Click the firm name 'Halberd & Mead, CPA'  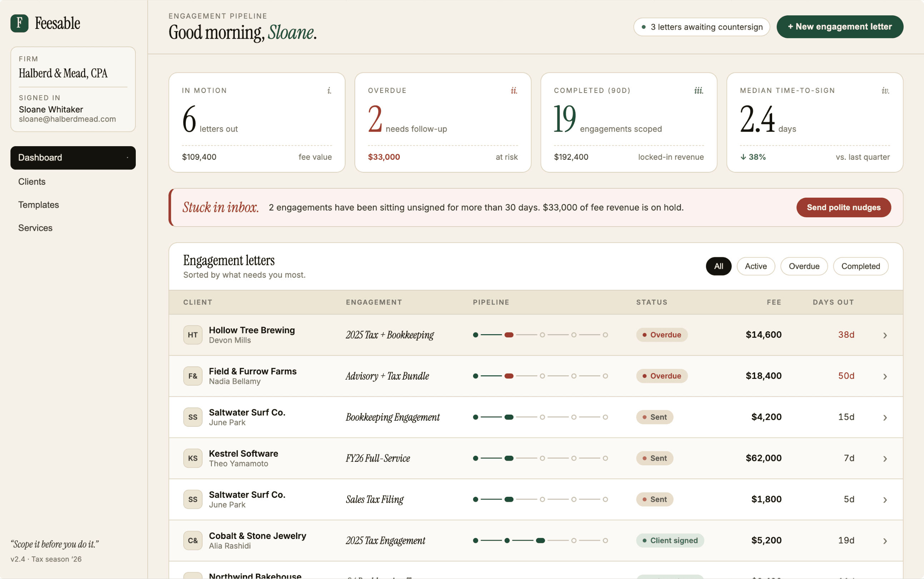(x=63, y=73)
